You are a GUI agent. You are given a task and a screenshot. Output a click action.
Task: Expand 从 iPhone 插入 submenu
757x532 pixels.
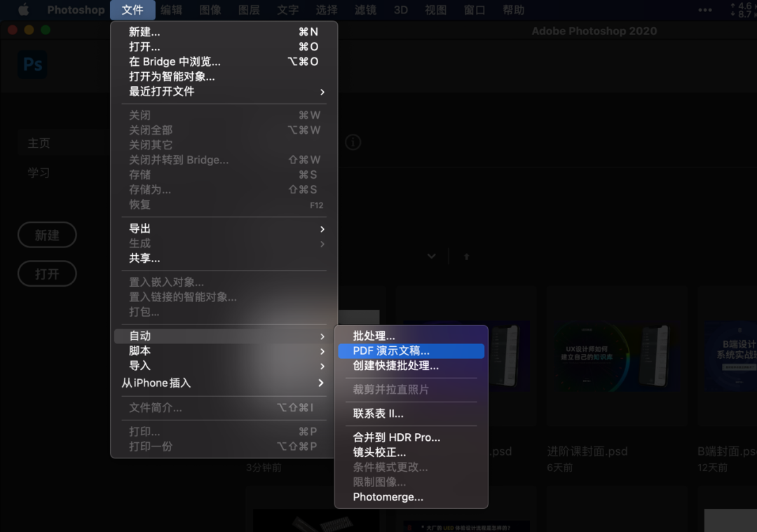tap(224, 383)
